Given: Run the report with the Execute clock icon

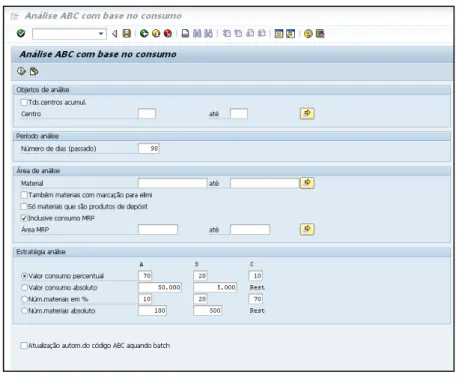Looking at the screenshot, I should (x=21, y=71).
